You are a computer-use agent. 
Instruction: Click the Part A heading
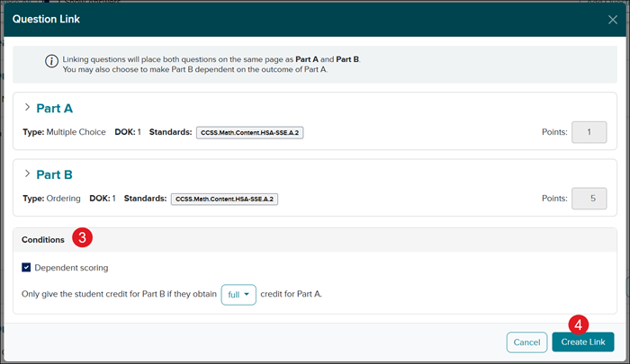click(54, 108)
